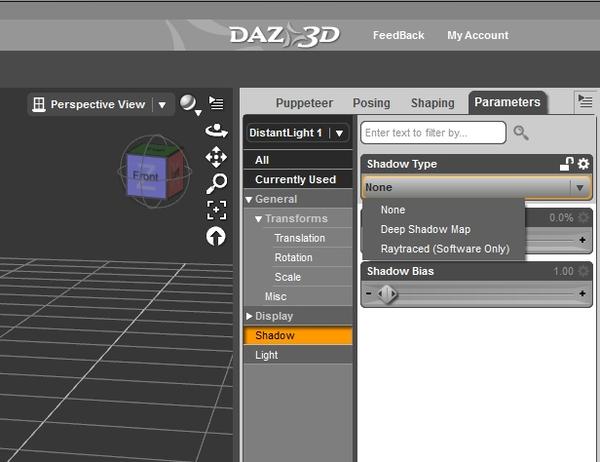Click the Shadow Bias 1.00 value
Image resolution: width=600 pixels, height=462 pixels.
pos(563,271)
